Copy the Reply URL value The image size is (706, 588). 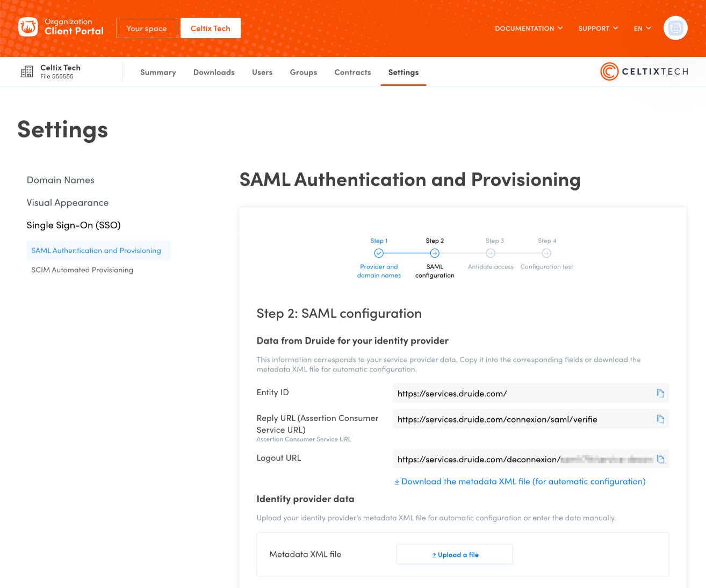(x=660, y=419)
